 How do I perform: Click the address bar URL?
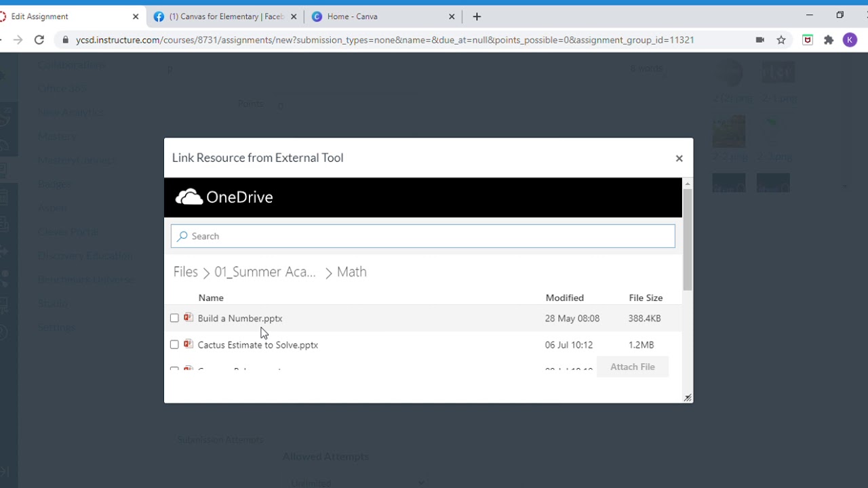(384, 40)
